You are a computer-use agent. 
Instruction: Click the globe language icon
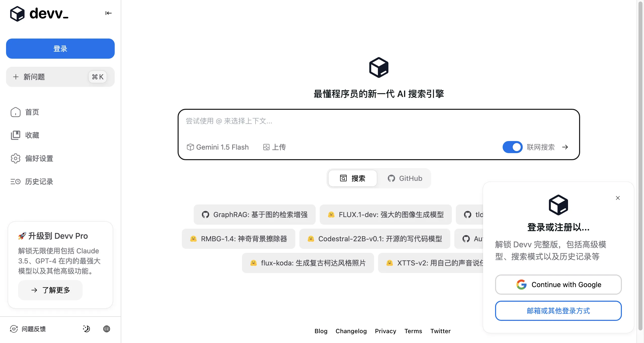tap(107, 329)
